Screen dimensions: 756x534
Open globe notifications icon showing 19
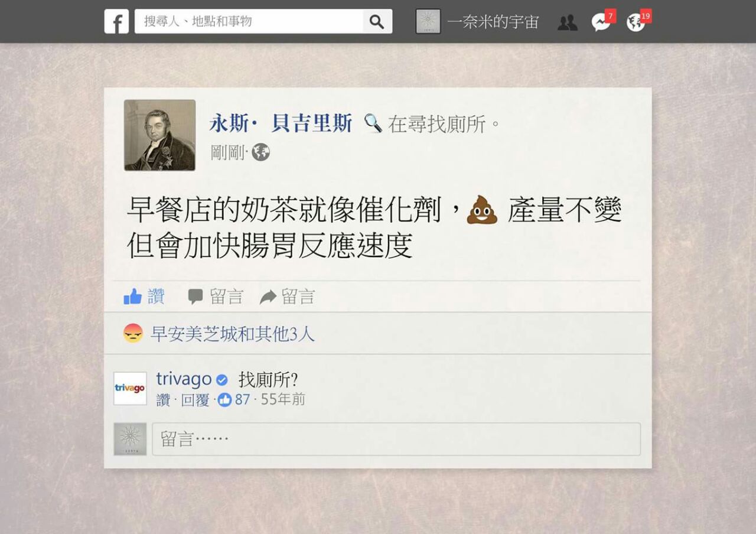637,21
